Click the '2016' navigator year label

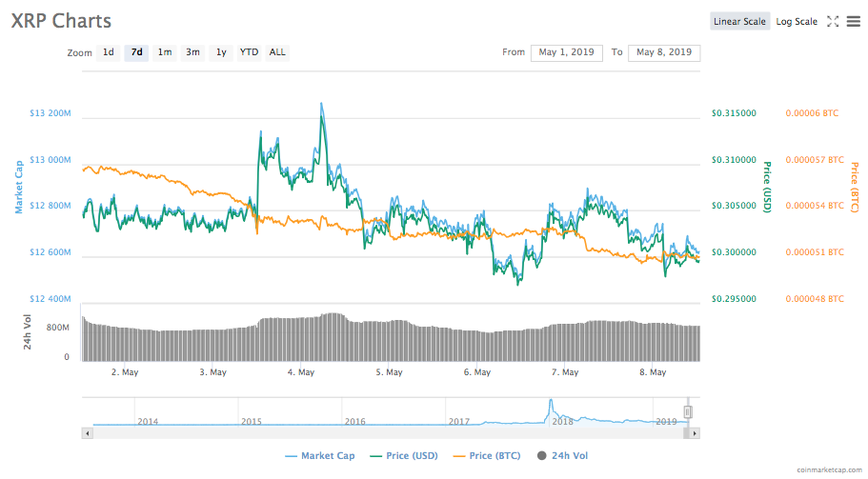[354, 422]
